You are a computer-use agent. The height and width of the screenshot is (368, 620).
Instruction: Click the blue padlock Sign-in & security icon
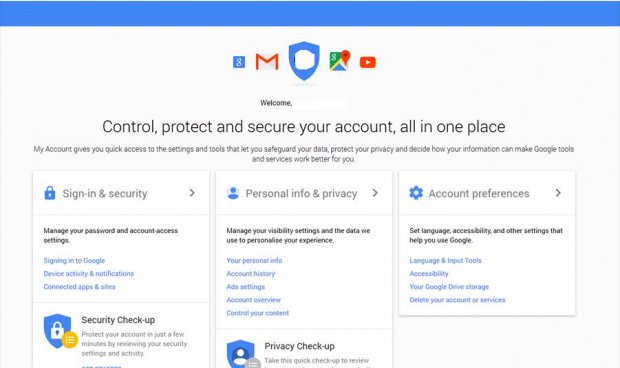point(50,193)
